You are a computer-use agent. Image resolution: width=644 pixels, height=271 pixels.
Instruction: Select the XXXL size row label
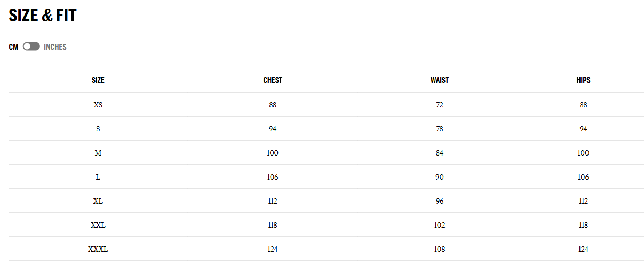tap(98, 249)
